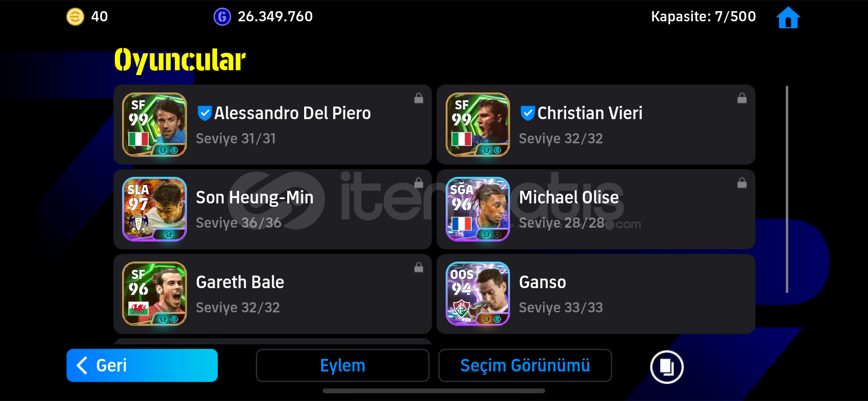This screenshot has height=401, width=868.
Task: Open Gareth Bale's SF 96 card thumbnail
Action: (x=155, y=294)
